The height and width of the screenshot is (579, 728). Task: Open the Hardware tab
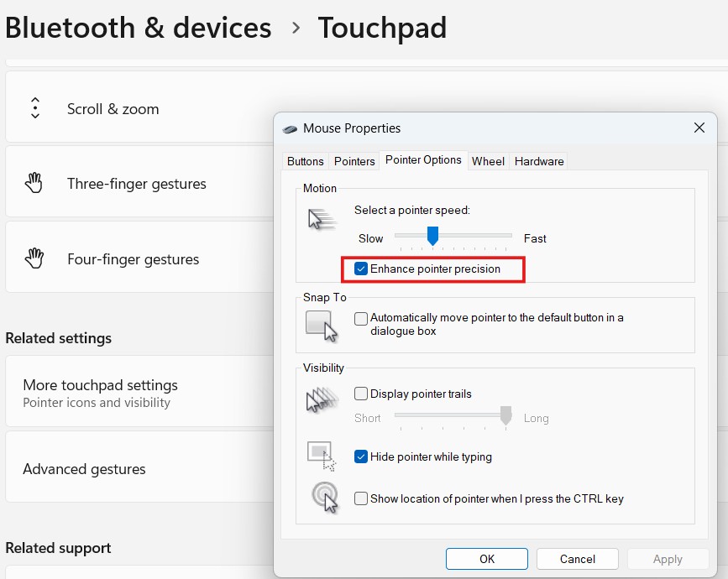tap(539, 161)
